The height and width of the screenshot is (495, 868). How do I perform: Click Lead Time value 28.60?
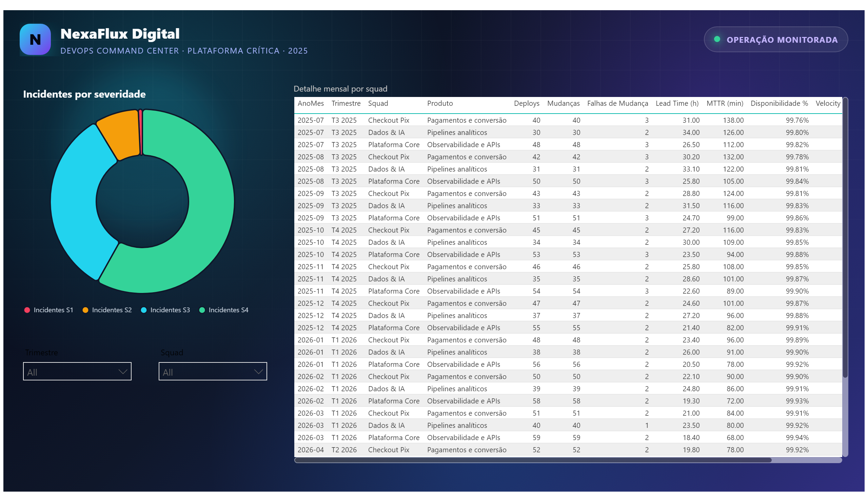(x=691, y=279)
